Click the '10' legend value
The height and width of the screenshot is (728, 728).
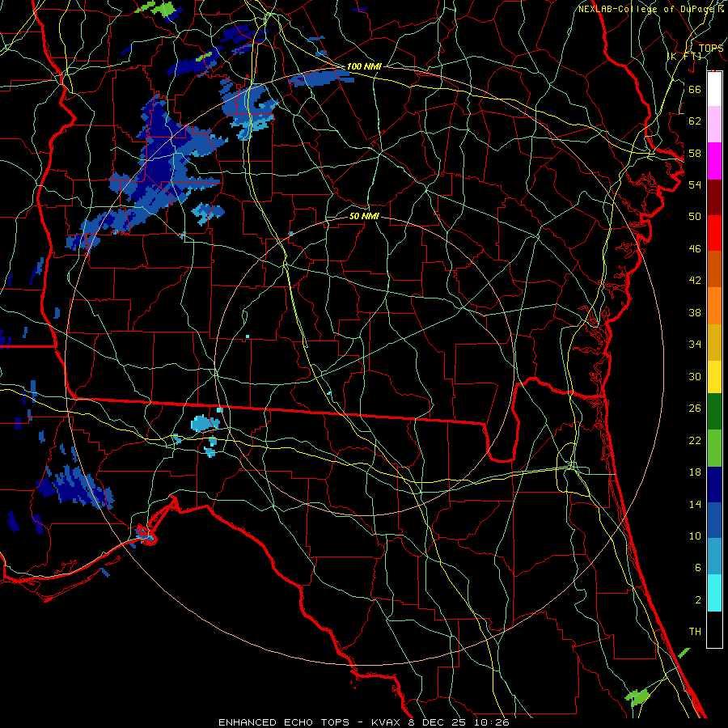(695, 535)
